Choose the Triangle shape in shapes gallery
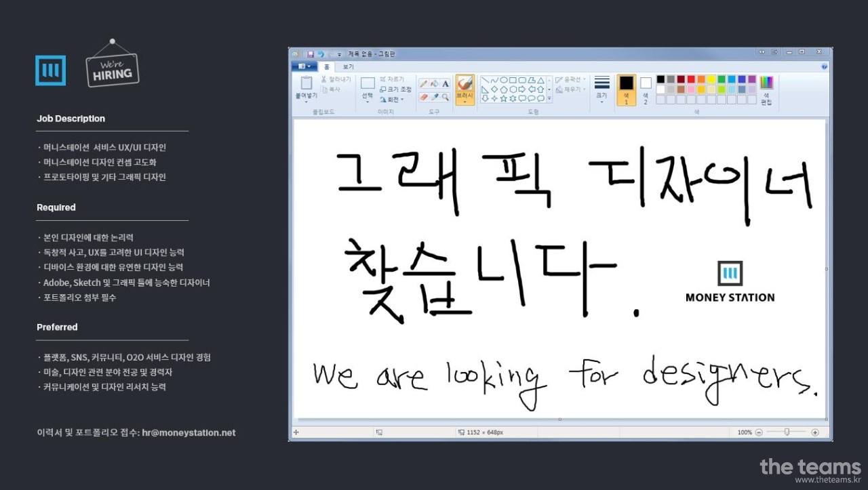This screenshot has height=490, width=868. point(540,80)
